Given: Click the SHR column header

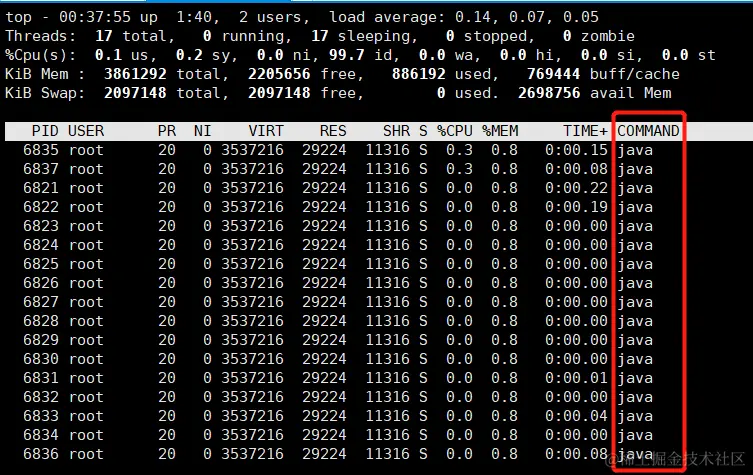Looking at the screenshot, I should [x=396, y=131].
